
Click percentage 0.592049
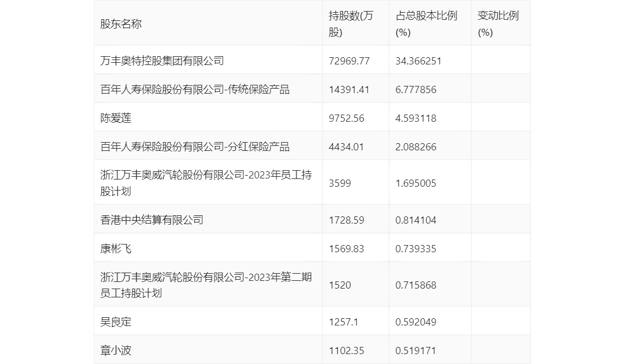(x=416, y=322)
